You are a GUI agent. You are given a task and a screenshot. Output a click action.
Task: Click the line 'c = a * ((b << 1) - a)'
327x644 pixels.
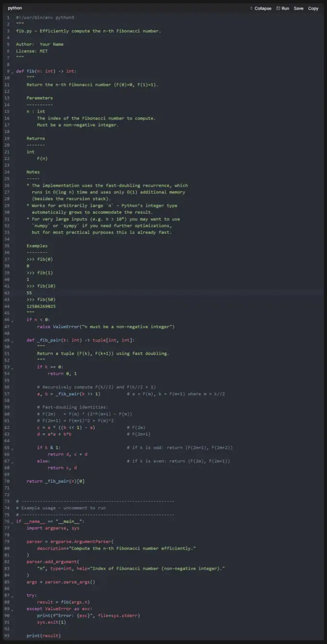point(66,428)
